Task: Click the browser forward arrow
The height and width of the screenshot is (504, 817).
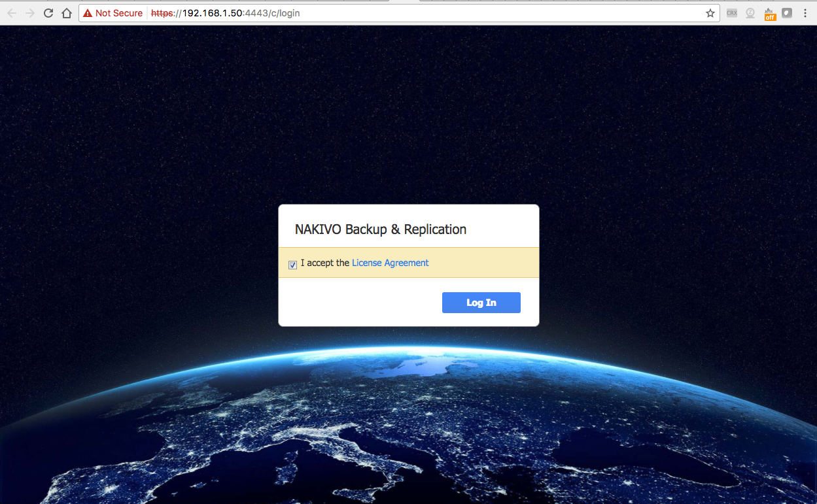Action: point(30,13)
